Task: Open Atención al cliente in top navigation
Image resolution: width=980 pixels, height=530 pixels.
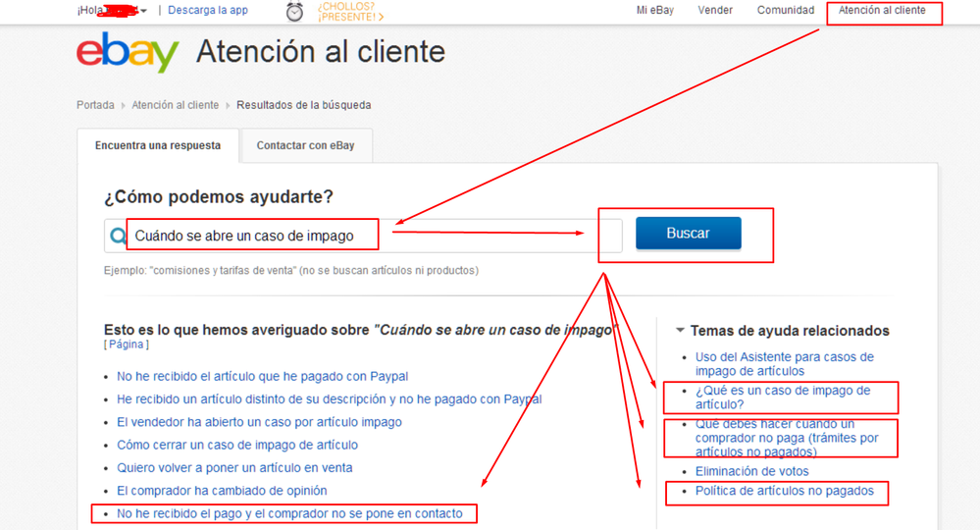Action: [882, 10]
